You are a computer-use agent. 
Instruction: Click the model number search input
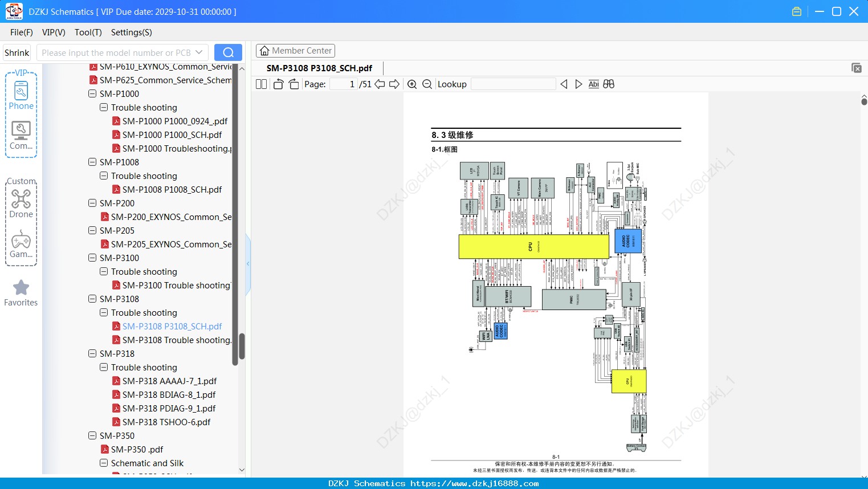(116, 52)
